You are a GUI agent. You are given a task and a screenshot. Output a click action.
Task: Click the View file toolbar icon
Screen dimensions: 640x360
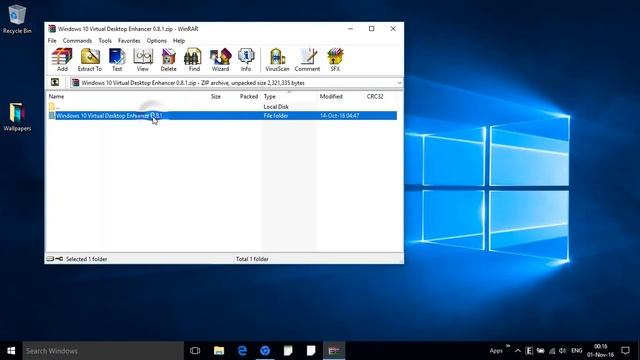point(143,60)
